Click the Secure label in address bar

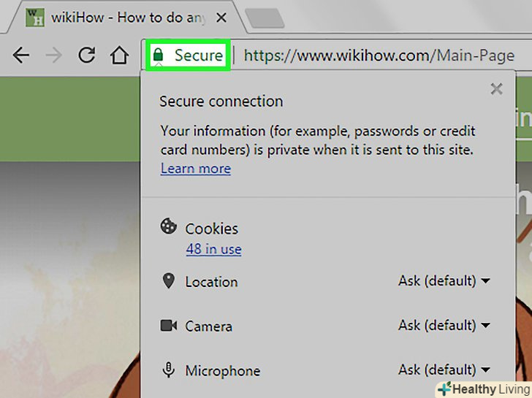tap(199, 56)
